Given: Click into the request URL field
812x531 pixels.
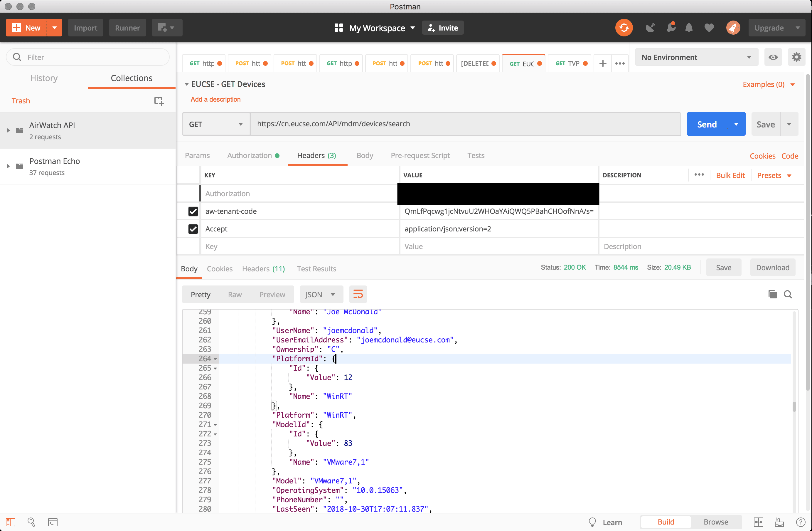Looking at the screenshot, I should pyautogui.click(x=466, y=124).
